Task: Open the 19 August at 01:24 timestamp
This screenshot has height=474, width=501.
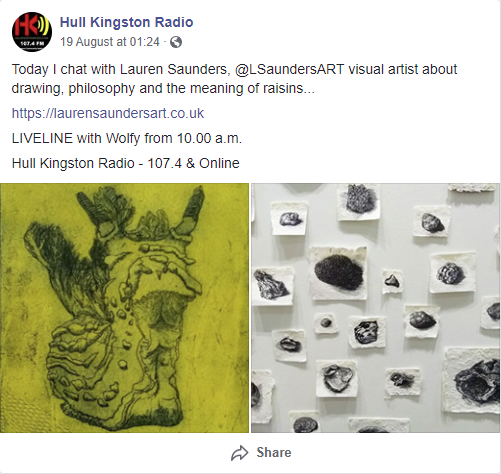Action: [110, 42]
